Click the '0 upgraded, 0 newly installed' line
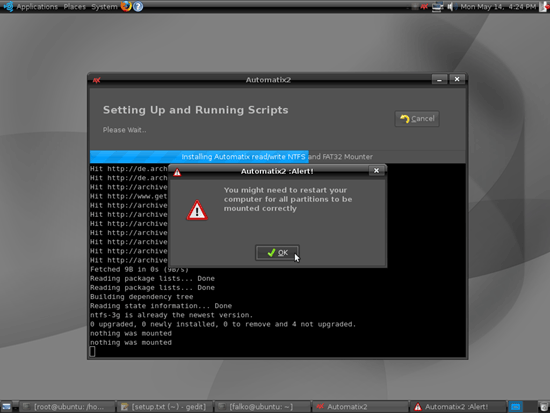 click(223, 324)
